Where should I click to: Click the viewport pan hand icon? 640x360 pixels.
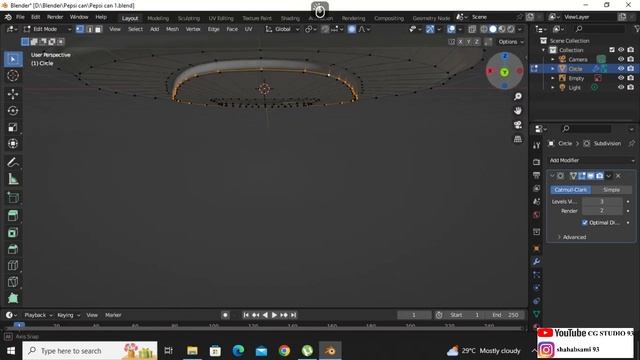(x=518, y=111)
